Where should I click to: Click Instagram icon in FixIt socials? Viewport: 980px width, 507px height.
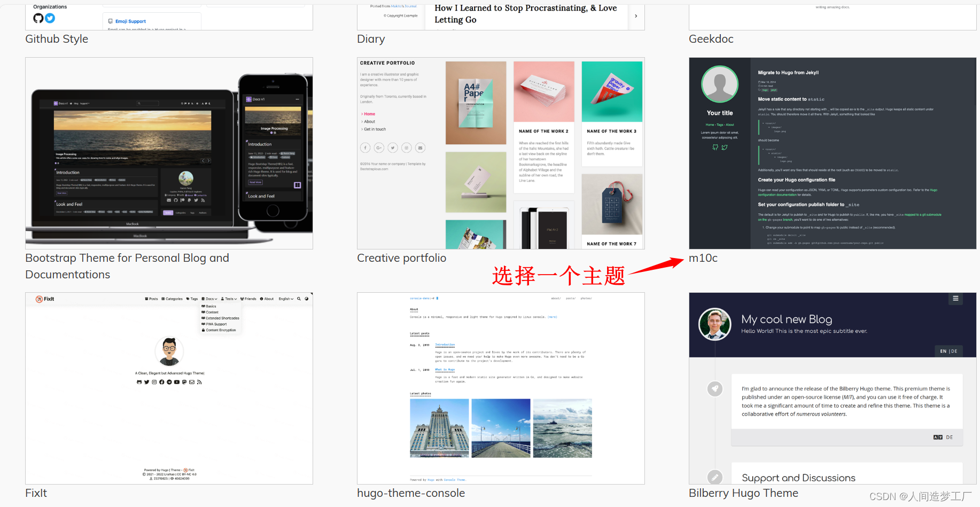154,382
